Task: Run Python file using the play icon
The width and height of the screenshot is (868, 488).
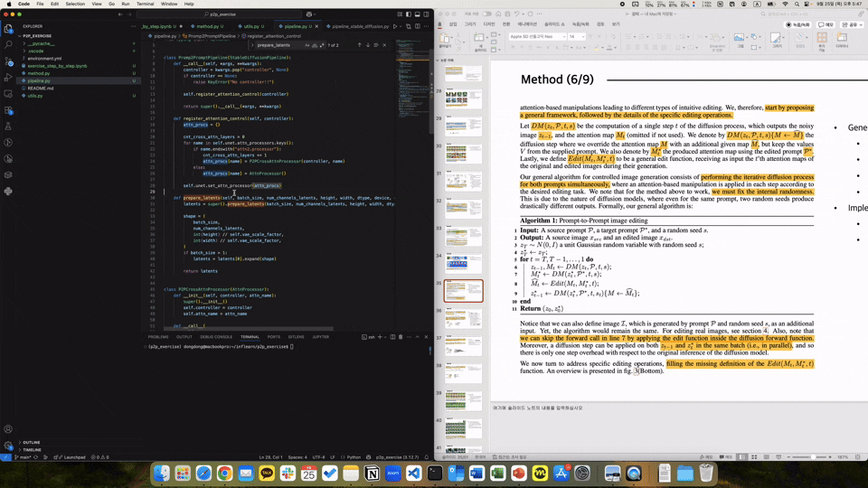Action: [x=395, y=26]
